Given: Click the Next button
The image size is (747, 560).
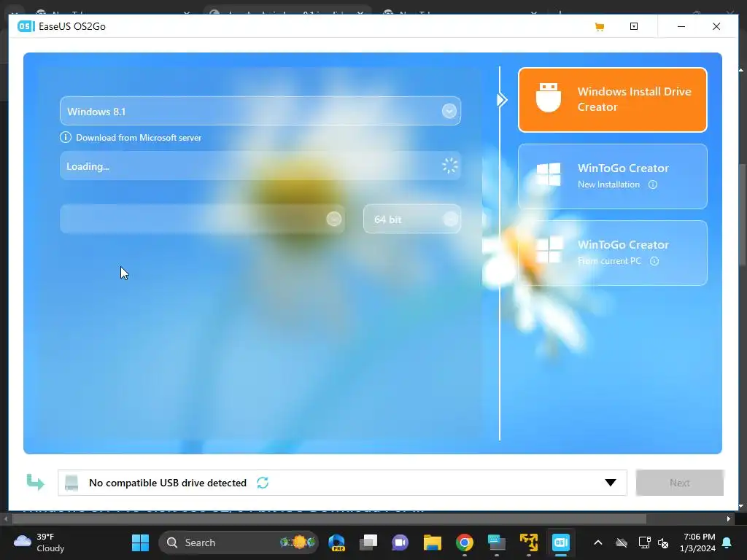Looking at the screenshot, I should [679, 483].
